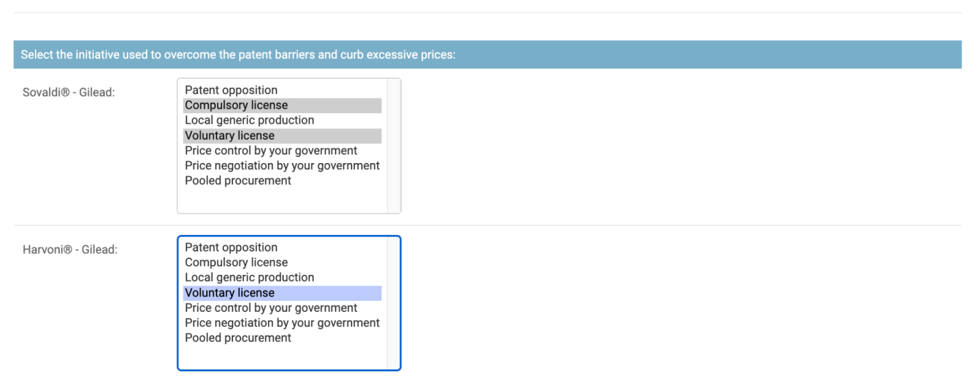Click empty space below Pooled procurement in Sovaldi list
This screenshot has width=980, height=379.
click(282, 200)
